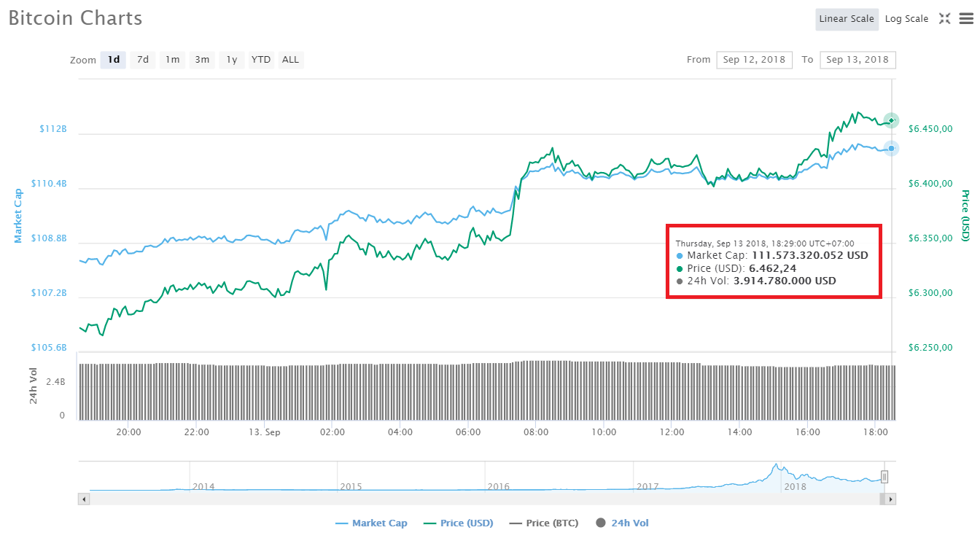Click the Price (USD) axis title

[x=965, y=216]
